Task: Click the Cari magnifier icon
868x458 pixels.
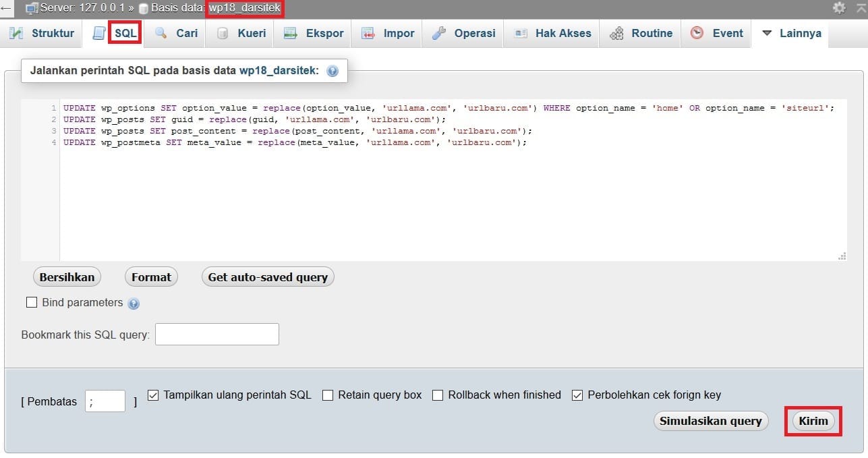Action: (x=161, y=33)
